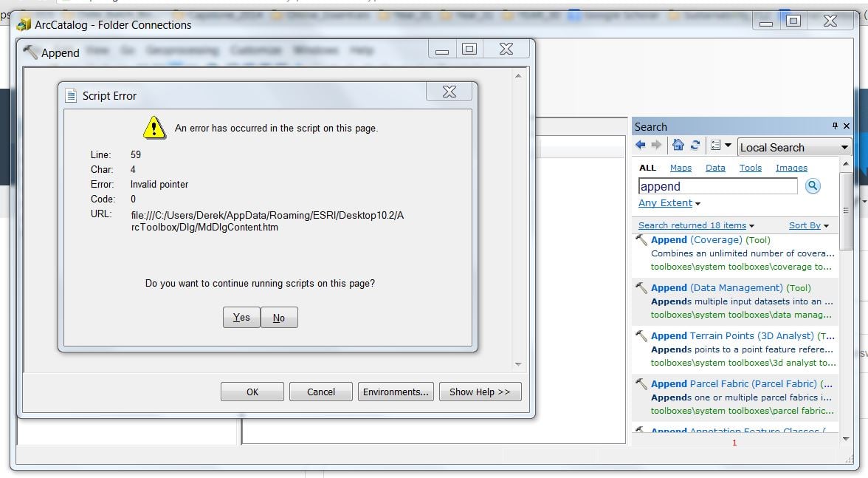Click hammer icon beside Append Terrain Points
868x478 pixels.
(641, 335)
